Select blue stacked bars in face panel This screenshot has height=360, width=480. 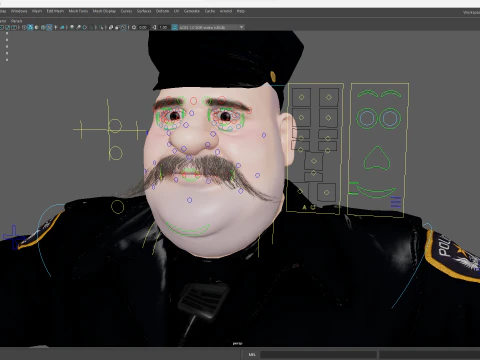click(396, 202)
